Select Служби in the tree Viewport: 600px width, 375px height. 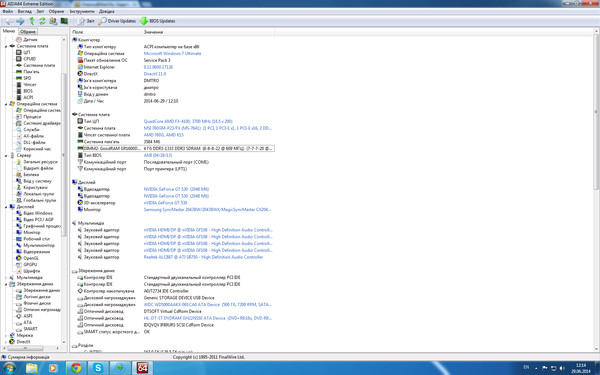31,130
